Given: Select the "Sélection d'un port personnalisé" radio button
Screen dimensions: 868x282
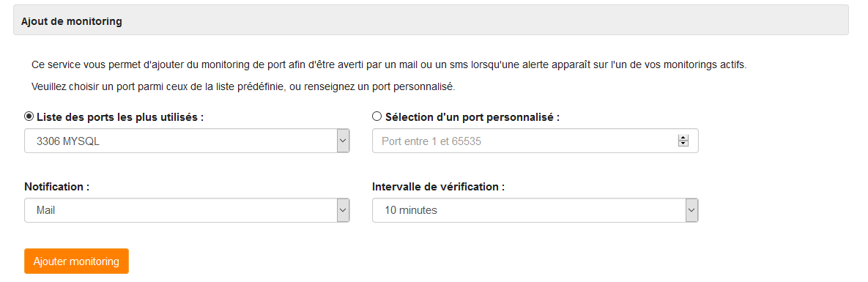Looking at the screenshot, I should (x=377, y=116).
